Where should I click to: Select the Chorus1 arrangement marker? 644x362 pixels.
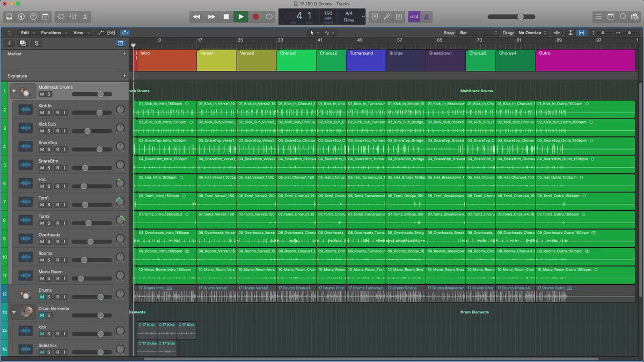pos(296,60)
